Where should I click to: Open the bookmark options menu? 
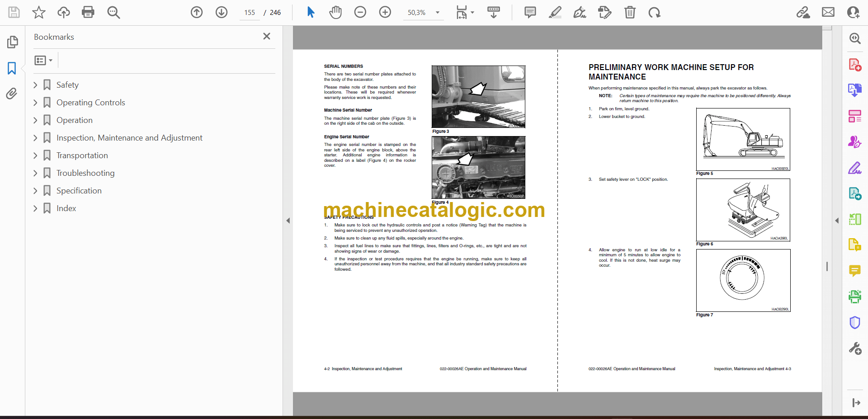(x=43, y=60)
